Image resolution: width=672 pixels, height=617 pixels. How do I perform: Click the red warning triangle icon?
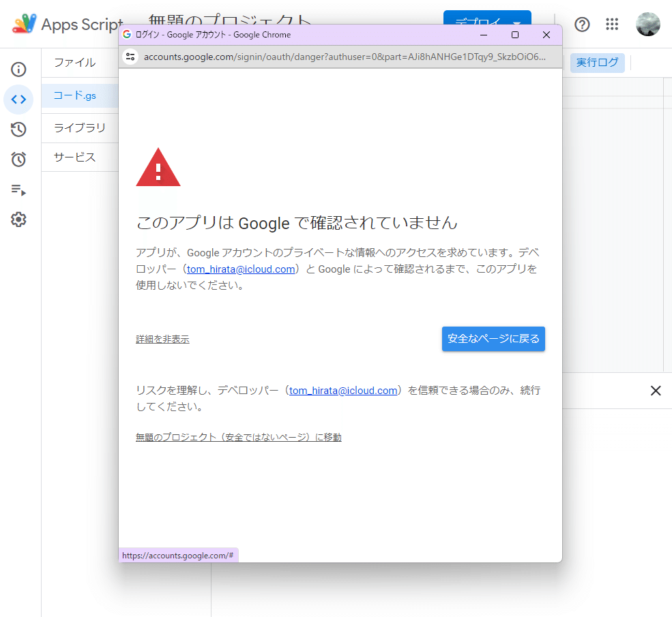tap(158, 168)
